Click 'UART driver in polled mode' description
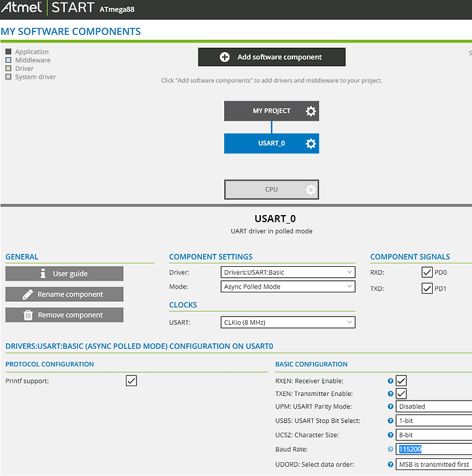Viewport: 472px width, 476px height. coord(271,231)
